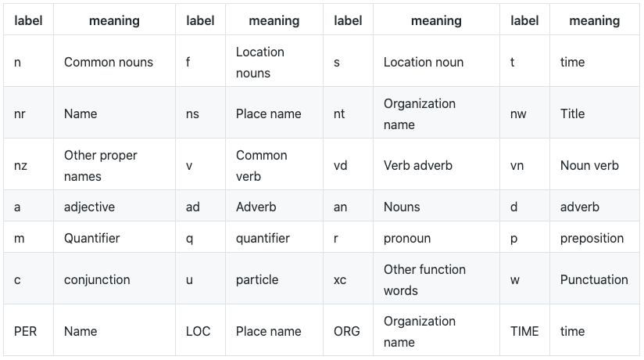Select the 'pronoun' meaning cell

point(407,238)
